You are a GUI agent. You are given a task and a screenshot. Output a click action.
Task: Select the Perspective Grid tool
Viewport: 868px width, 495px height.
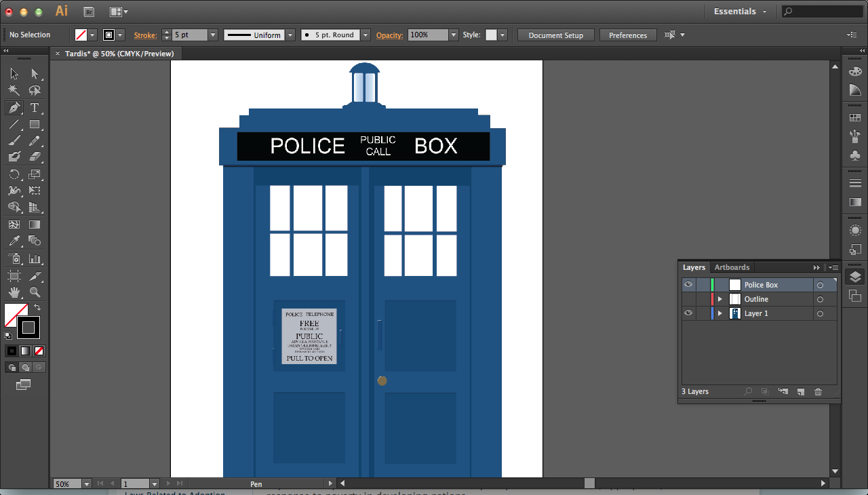click(35, 207)
